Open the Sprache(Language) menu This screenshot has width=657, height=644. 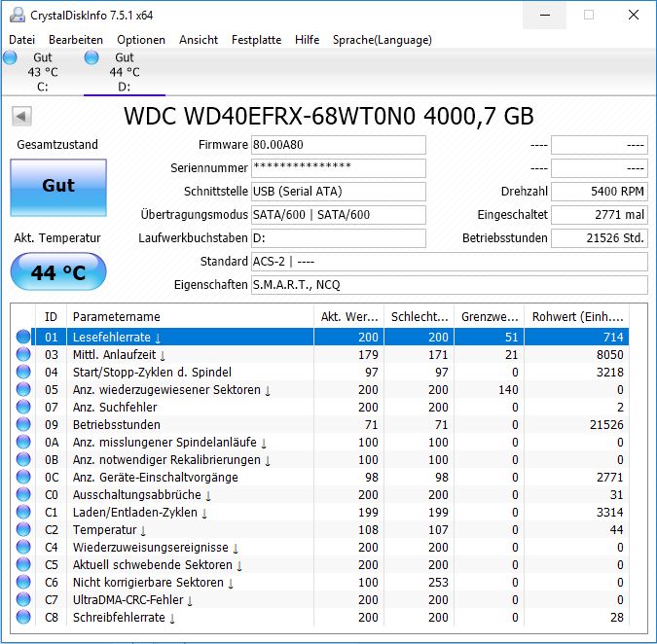[x=383, y=40]
